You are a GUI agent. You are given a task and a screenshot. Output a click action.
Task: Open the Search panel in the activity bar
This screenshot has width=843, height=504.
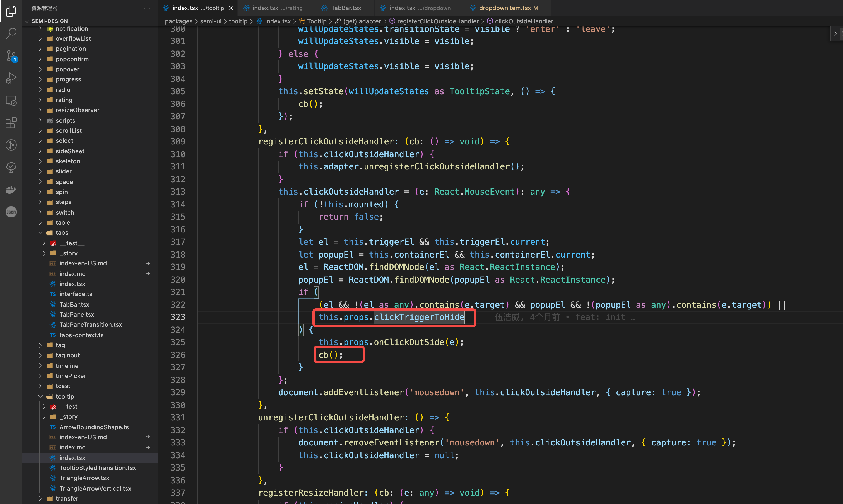coord(11,33)
